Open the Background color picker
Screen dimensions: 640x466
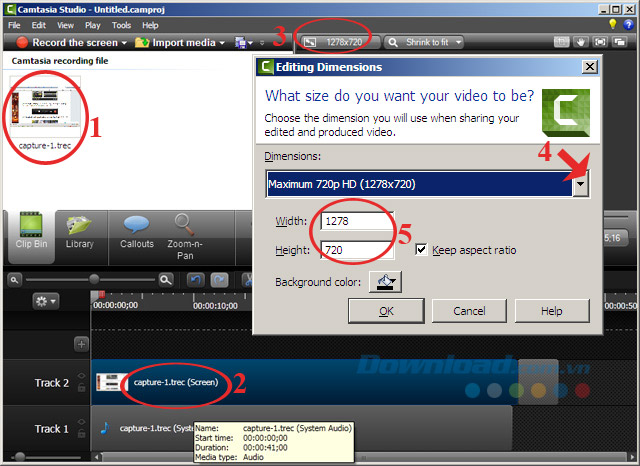(385, 282)
